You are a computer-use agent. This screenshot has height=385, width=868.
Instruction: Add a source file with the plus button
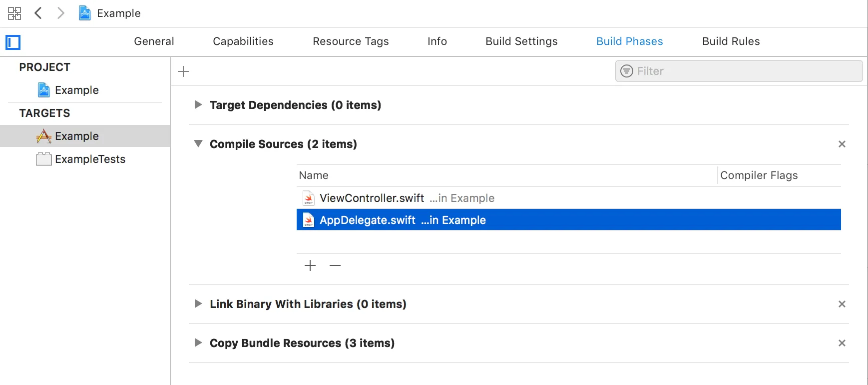coord(310,265)
